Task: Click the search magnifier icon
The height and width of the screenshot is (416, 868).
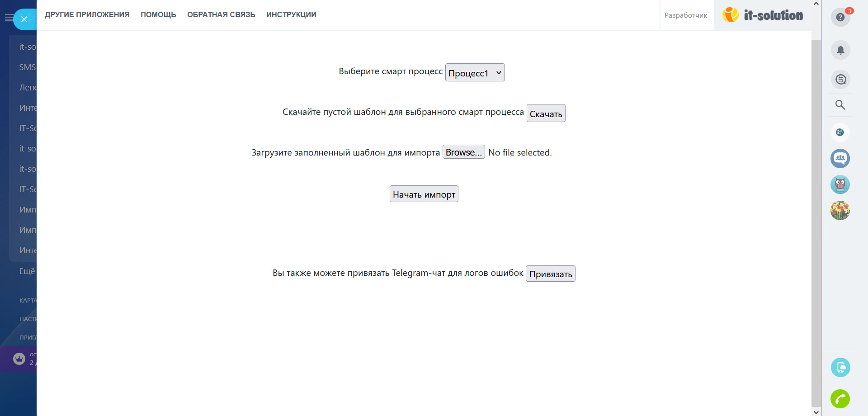Action: (840, 105)
